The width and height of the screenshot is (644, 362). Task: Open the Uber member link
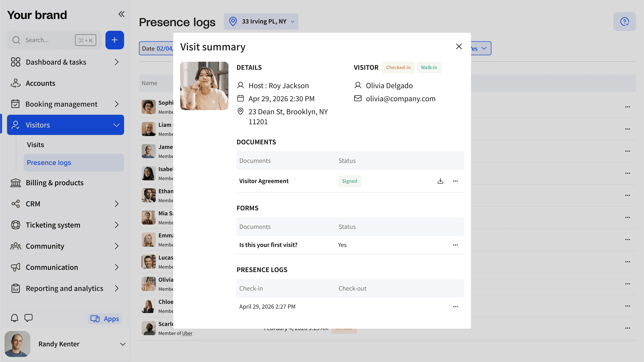tap(187, 333)
